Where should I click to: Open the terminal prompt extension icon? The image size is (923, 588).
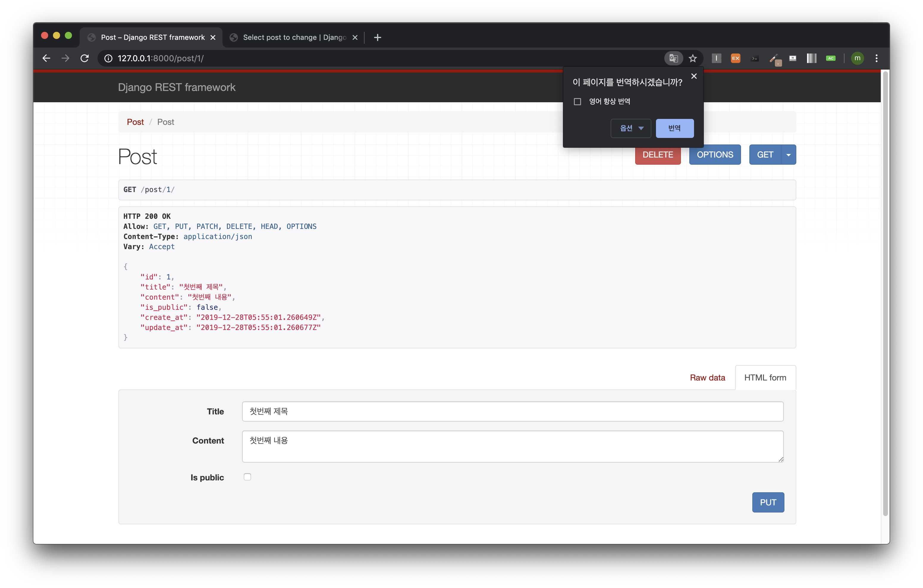(754, 58)
